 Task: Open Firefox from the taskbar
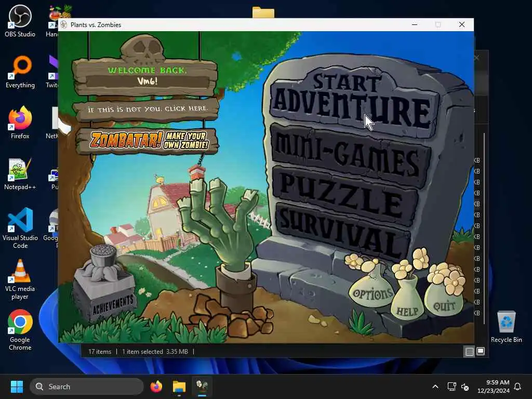click(156, 387)
